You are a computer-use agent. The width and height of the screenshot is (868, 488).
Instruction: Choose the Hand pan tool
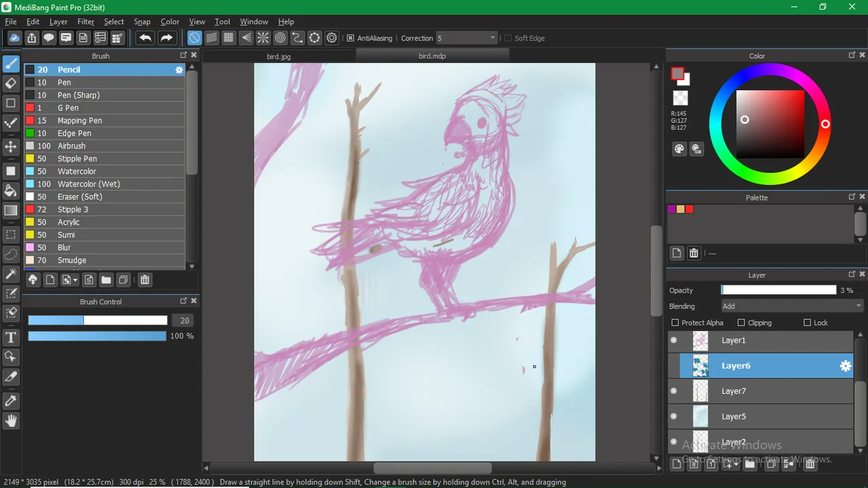11,421
